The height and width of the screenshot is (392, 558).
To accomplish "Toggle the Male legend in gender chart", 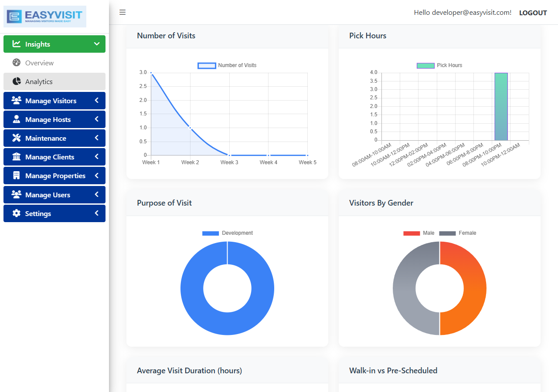I will pos(419,233).
